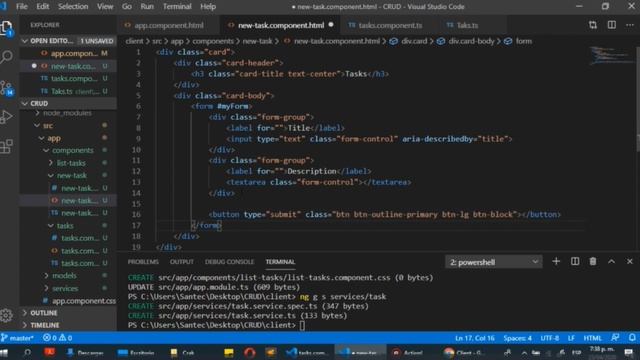Open the View menu
640x360 pixels.
(105, 7)
